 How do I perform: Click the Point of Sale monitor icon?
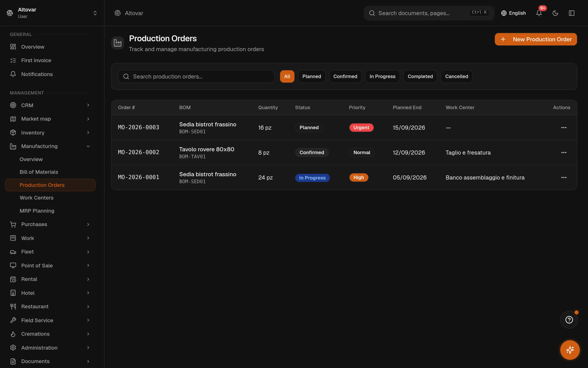pos(13,266)
